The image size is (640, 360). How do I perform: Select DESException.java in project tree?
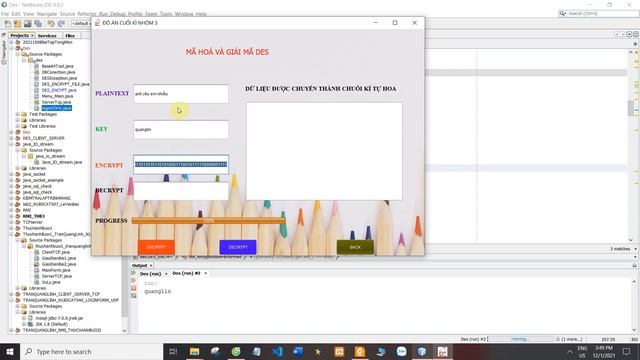tap(59, 78)
